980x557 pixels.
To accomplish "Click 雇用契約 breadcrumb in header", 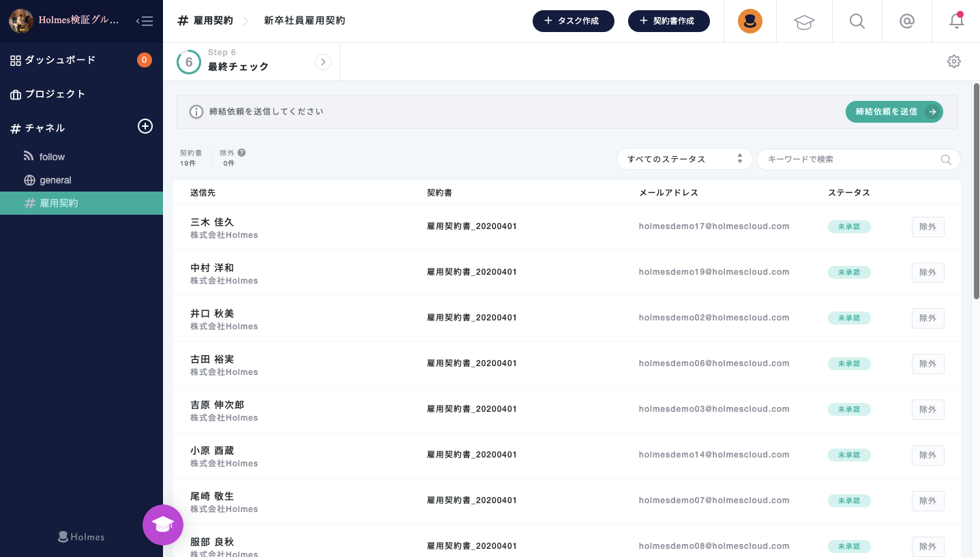I will [213, 21].
